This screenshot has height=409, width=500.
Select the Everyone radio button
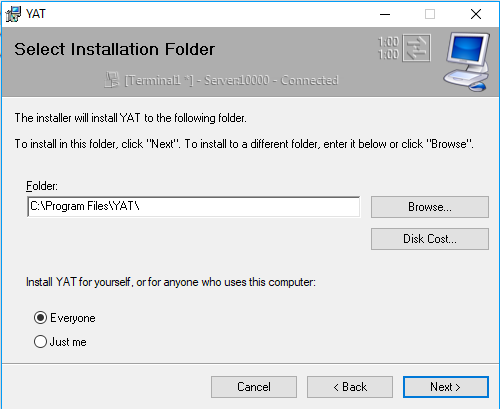[x=40, y=318]
